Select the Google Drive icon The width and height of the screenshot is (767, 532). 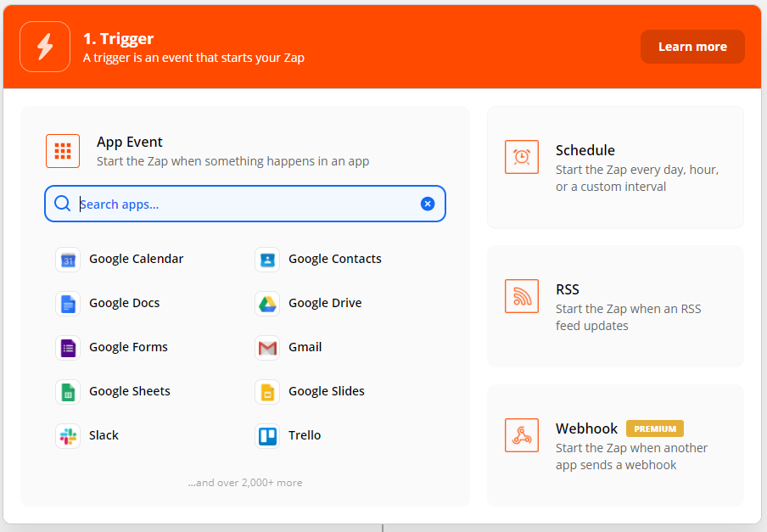pos(267,304)
